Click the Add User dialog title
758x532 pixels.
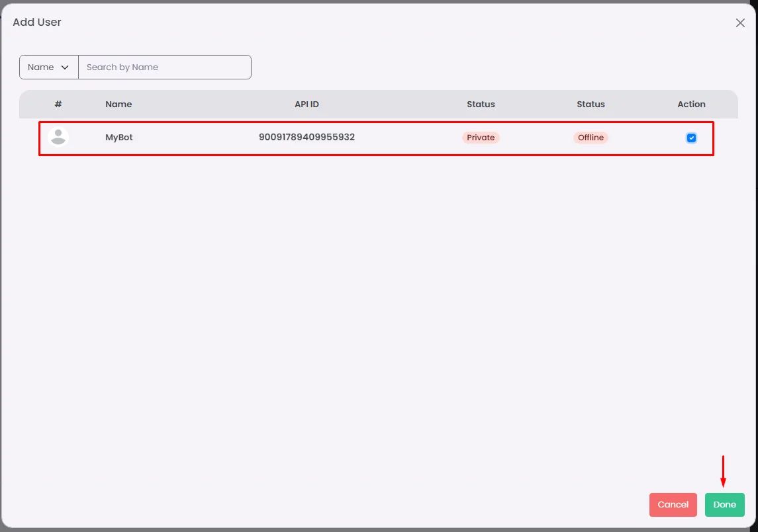click(36, 22)
